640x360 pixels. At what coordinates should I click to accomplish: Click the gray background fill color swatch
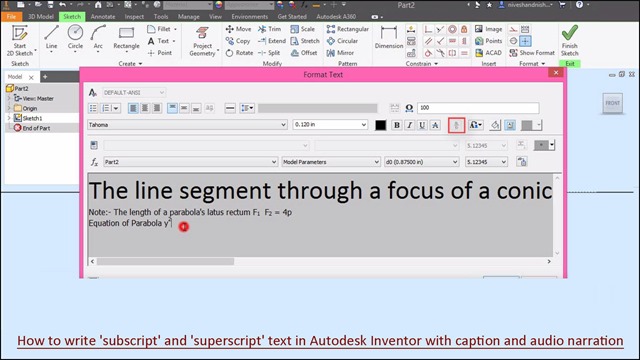527,125
